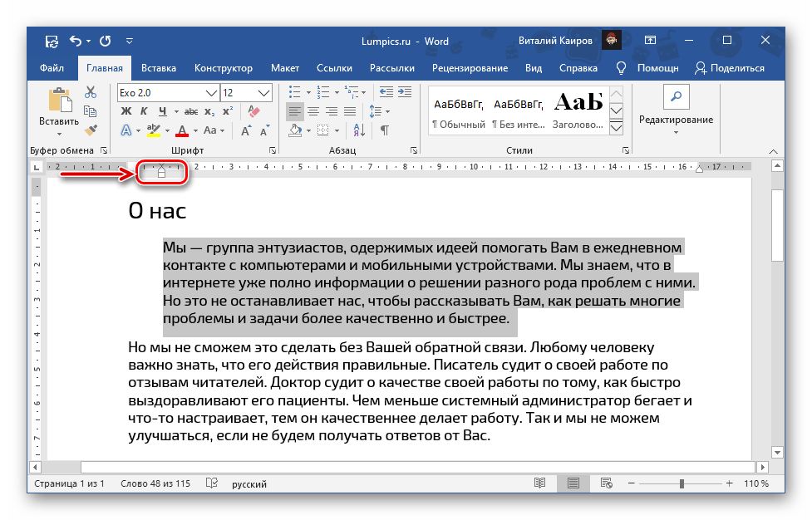The image size is (812, 520).
Task: Switch to Read Mode view
Action: pyautogui.click(x=539, y=483)
